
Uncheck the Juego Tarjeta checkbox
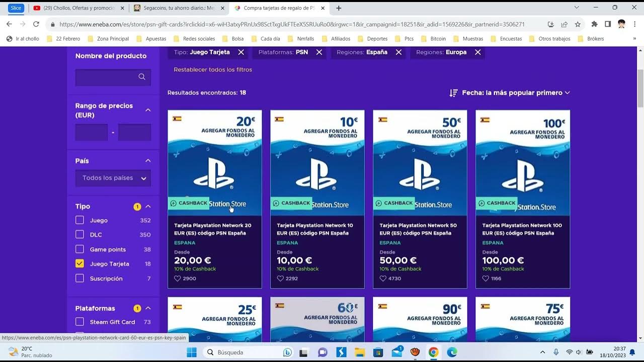tap(79, 263)
